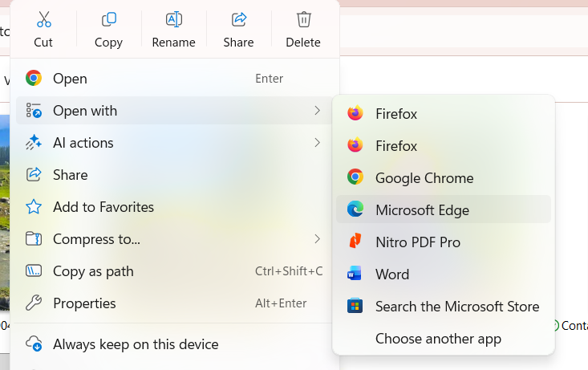
Task: Click Choose another app
Action: click(x=438, y=339)
